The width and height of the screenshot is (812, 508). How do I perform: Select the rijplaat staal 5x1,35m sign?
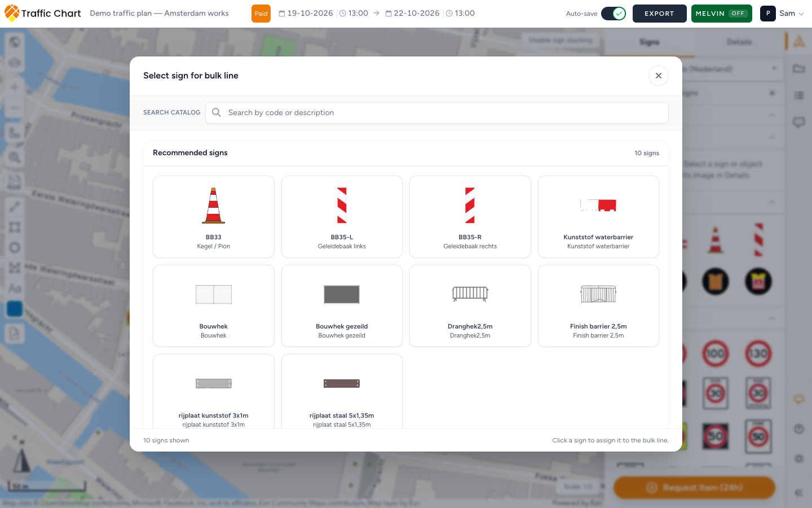point(342,392)
